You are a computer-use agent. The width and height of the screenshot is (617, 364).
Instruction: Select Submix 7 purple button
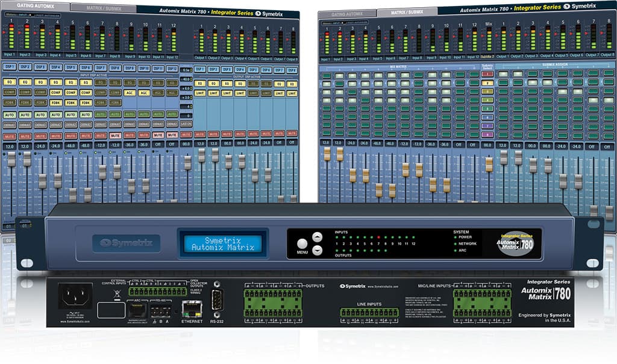click(x=487, y=126)
